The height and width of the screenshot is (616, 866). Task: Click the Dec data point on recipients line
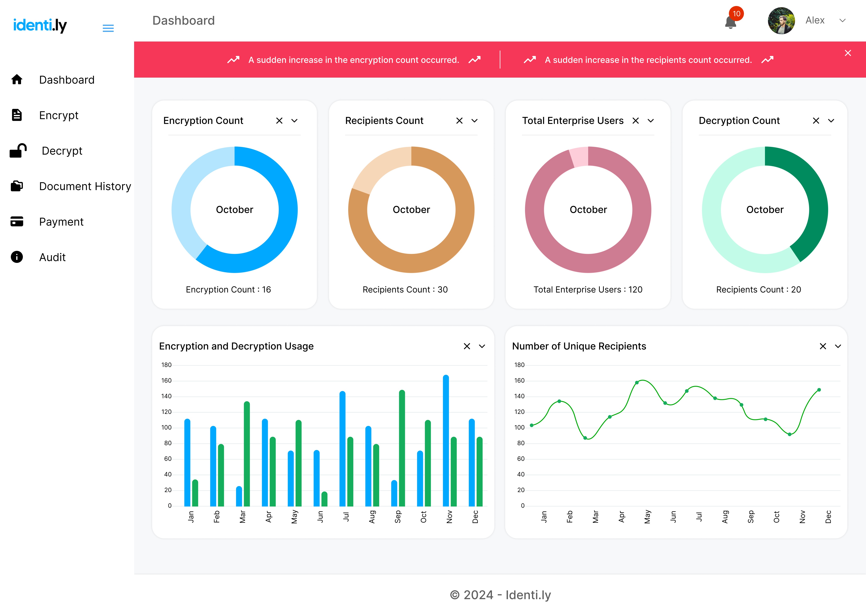pos(819,390)
